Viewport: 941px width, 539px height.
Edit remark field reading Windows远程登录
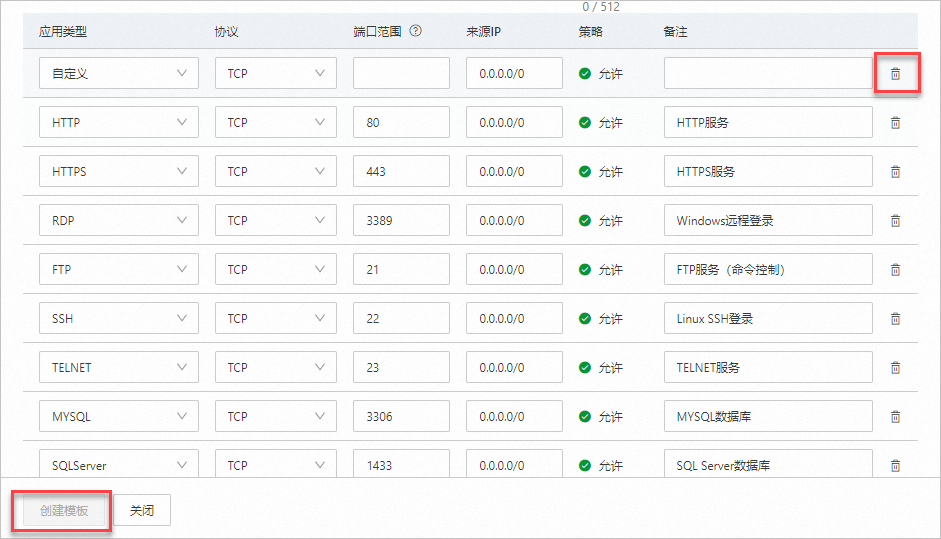768,220
